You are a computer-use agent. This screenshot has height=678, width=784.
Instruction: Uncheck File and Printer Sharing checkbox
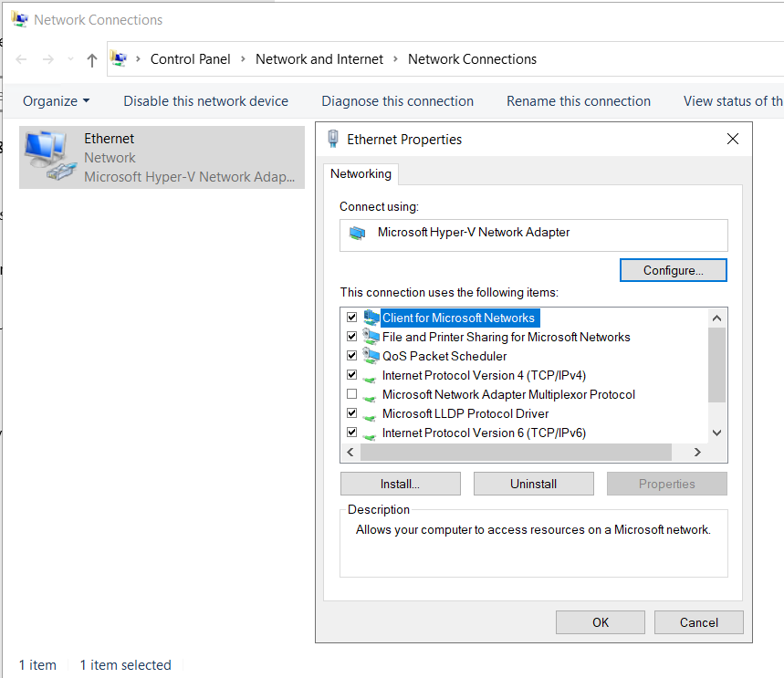(x=352, y=336)
